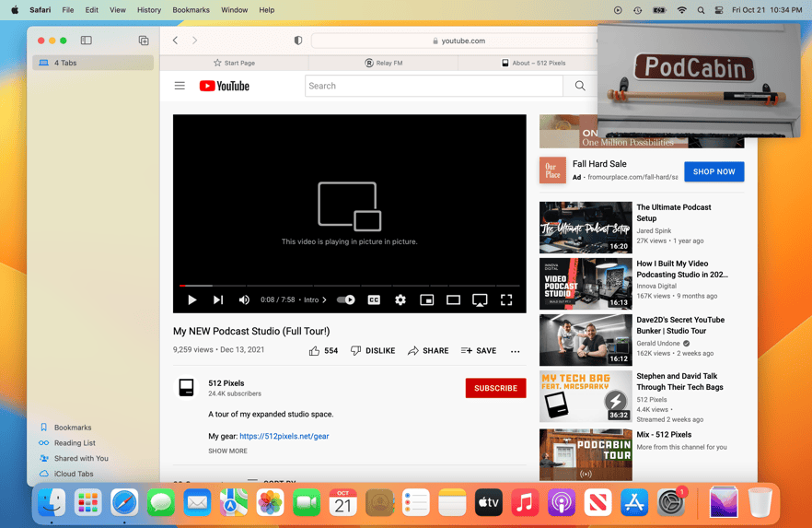Image resolution: width=812 pixels, height=528 pixels.
Task: Open the privacy shield report icon
Action: coord(298,41)
